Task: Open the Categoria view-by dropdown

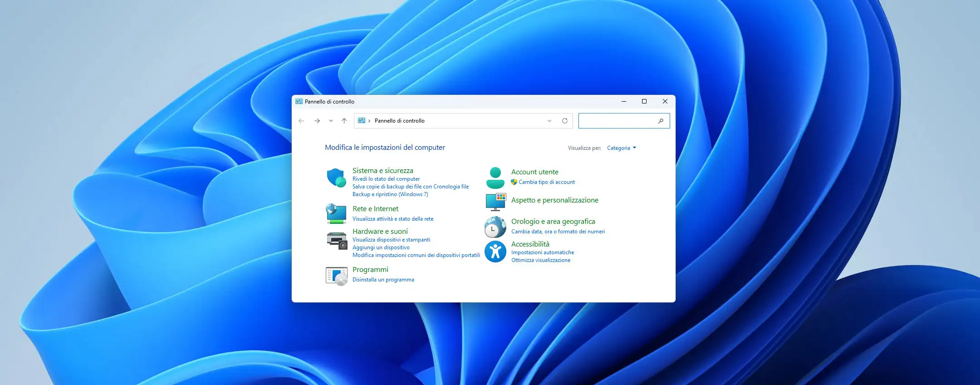Action: click(622, 148)
